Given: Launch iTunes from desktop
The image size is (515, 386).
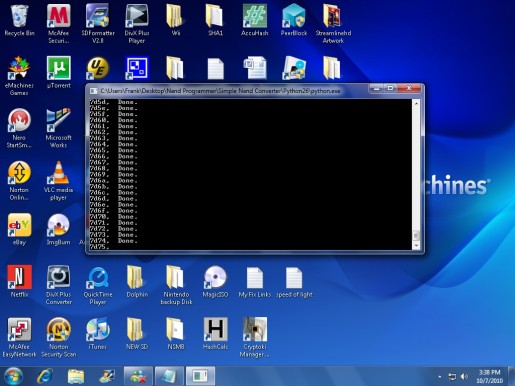Looking at the screenshot, I should [x=98, y=334].
